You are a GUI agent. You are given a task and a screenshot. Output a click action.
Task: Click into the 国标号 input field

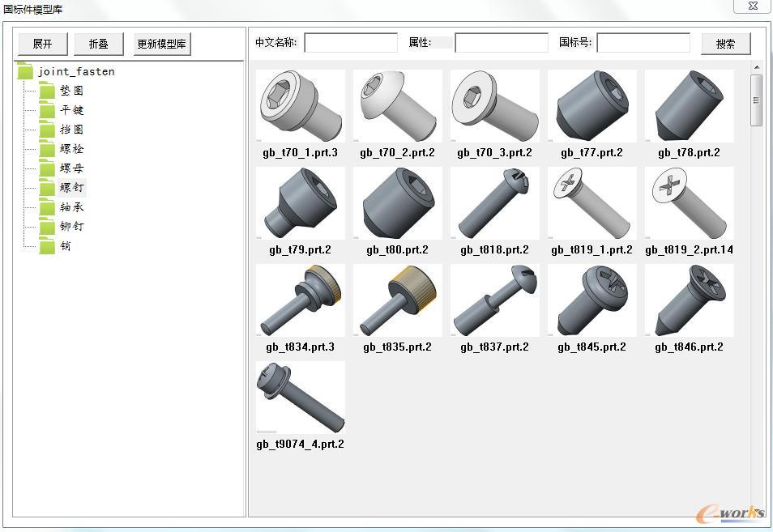643,43
